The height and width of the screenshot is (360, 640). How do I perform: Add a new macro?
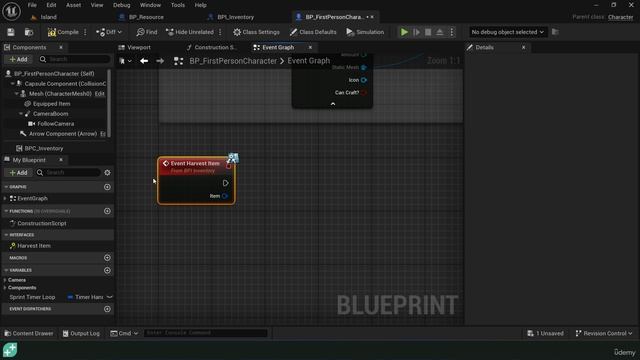(x=107, y=258)
